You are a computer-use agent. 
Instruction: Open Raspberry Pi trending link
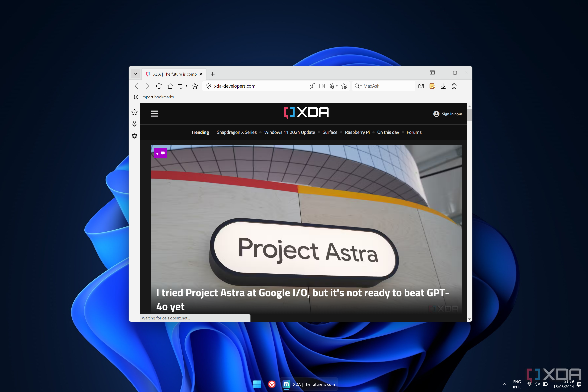[357, 132]
